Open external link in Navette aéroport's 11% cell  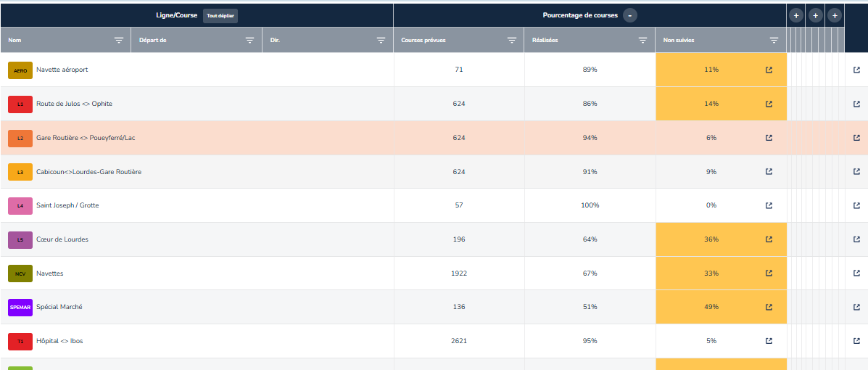pos(769,70)
